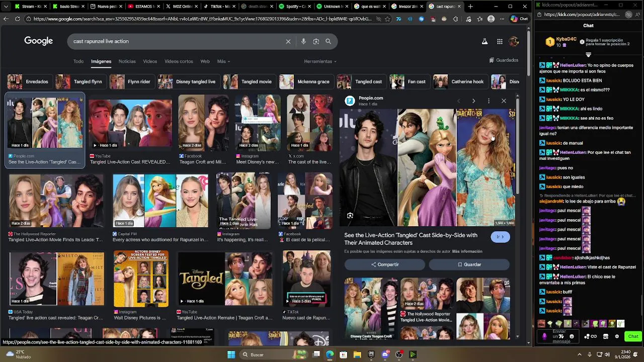Select the Fan cast suggestion chip
Screen dimensions: 644x362
point(409,81)
